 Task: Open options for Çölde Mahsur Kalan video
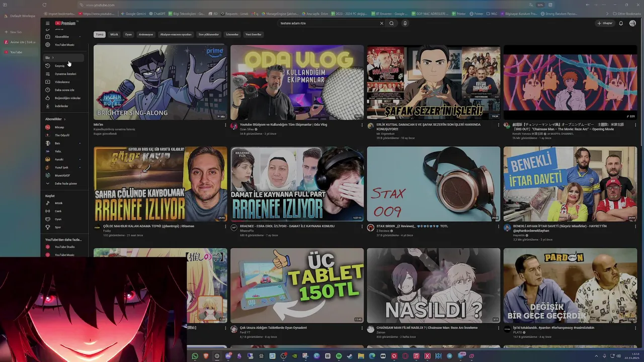point(225,226)
